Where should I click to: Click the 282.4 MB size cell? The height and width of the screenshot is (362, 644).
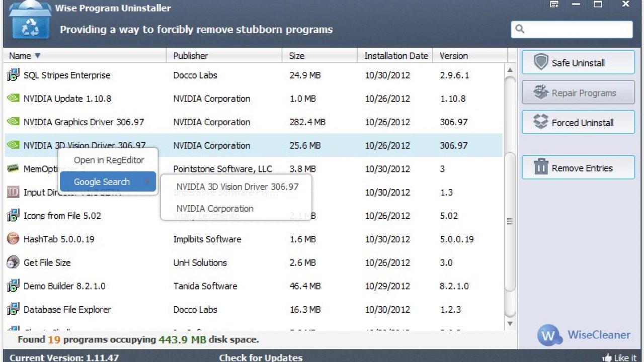point(307,122)
